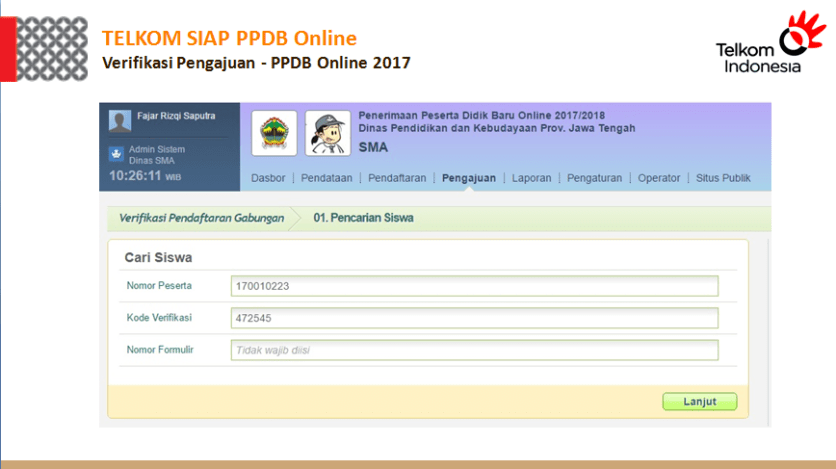This screenshot has height=469, width=836.
Task: Open the Pendaftaran menu item
Action: 397,178
